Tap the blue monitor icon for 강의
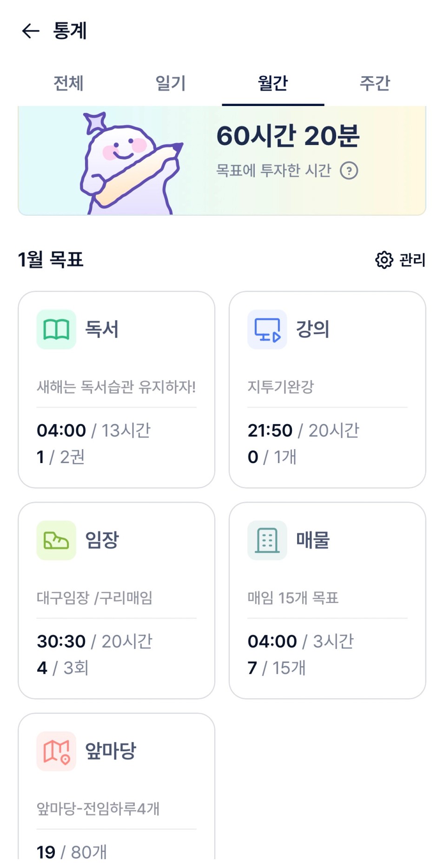 (x=267, y=329)
